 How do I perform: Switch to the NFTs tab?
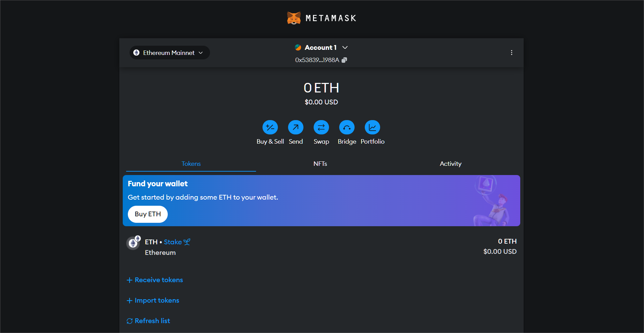320,164
